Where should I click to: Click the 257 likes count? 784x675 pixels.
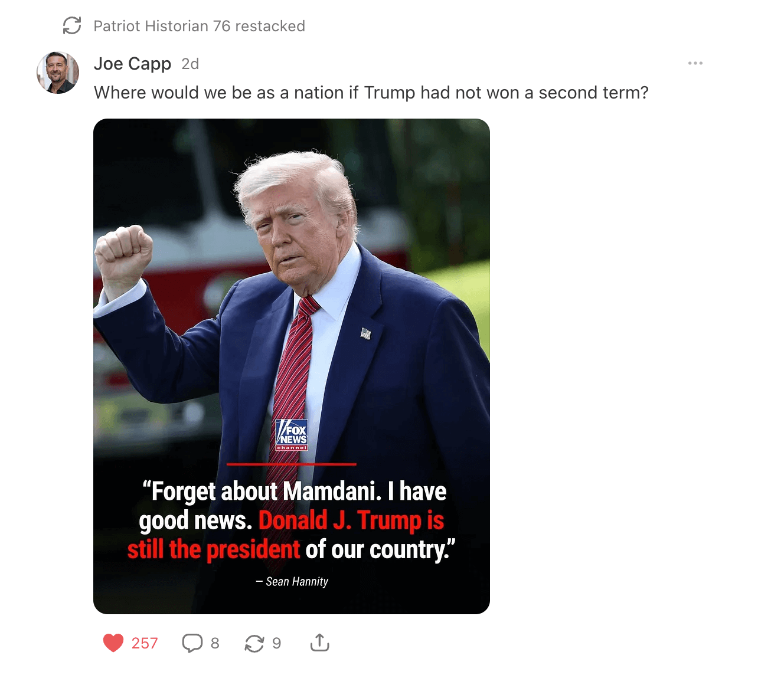pyautogui.click(x=145, y=643)
